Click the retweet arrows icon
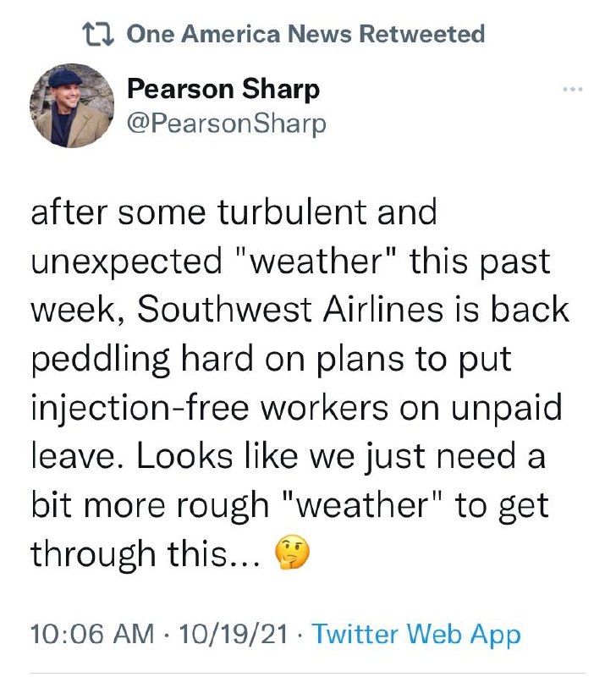 (x=98, y=34)
